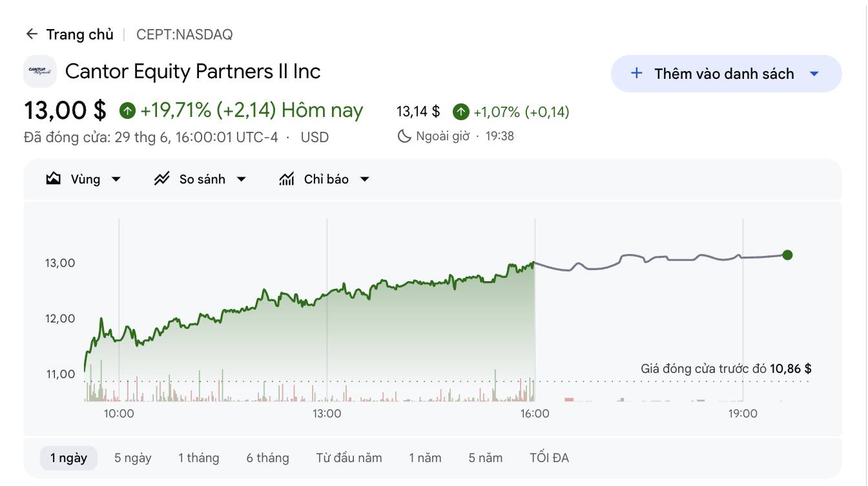This screenshot has height=486, width=868.
Task: Click the CEPT:NASDAQ ticker text
Action: click(x=185, y=34)
